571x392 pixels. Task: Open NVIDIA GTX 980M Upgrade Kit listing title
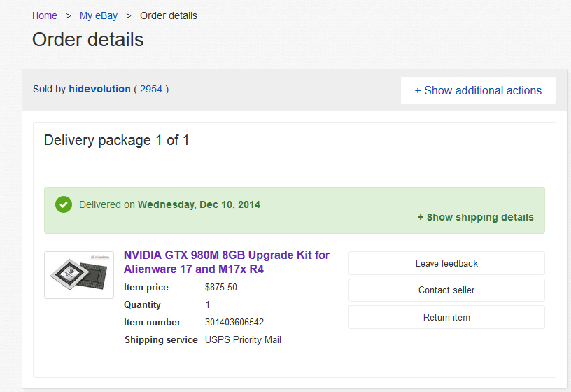coord(227,262)
